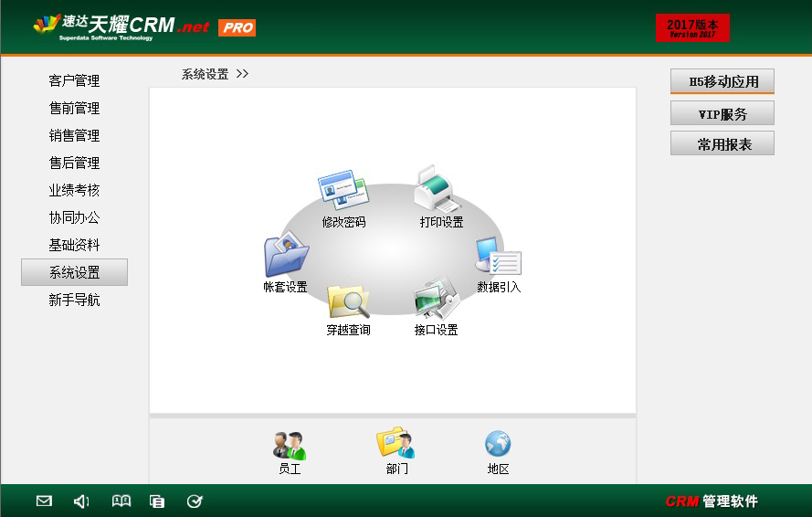Open the 员工 employee icon

tap(290, 446)
